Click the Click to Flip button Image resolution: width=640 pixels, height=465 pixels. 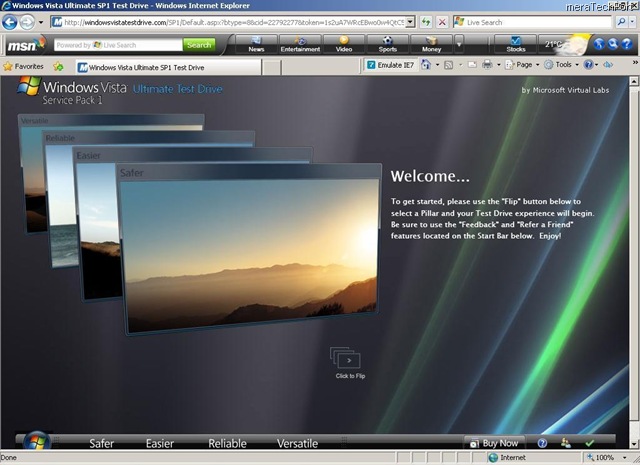(x=347, y=363)
